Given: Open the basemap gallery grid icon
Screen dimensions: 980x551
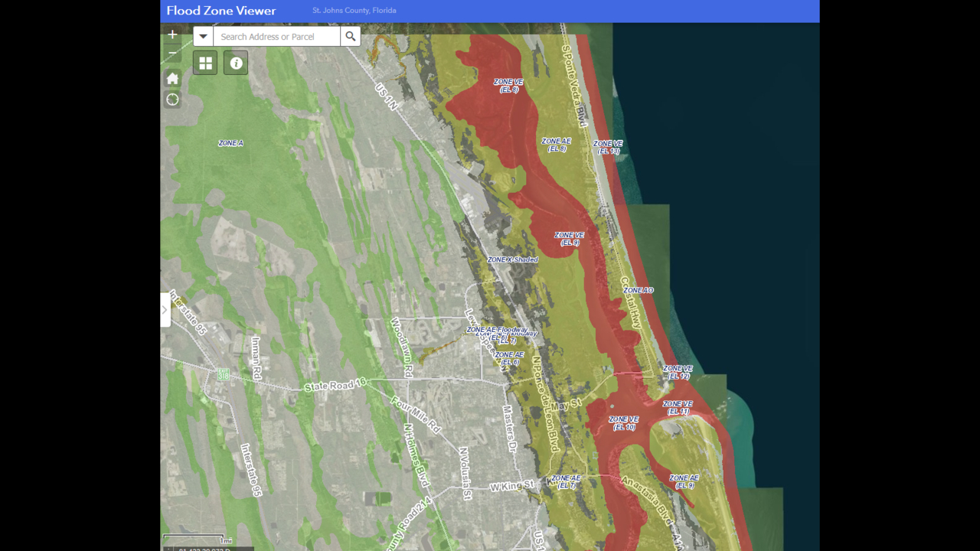Looking at the screenshot, I should (x=205, y=63).
